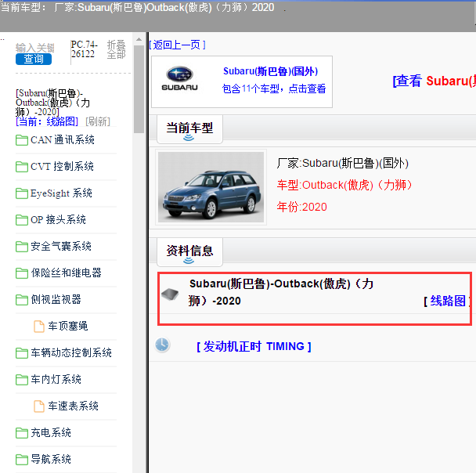Click 包含11个车型，点击查看 link
This screenshot has height=473, width=476.
pyautogui.click(x=274, y=88)
